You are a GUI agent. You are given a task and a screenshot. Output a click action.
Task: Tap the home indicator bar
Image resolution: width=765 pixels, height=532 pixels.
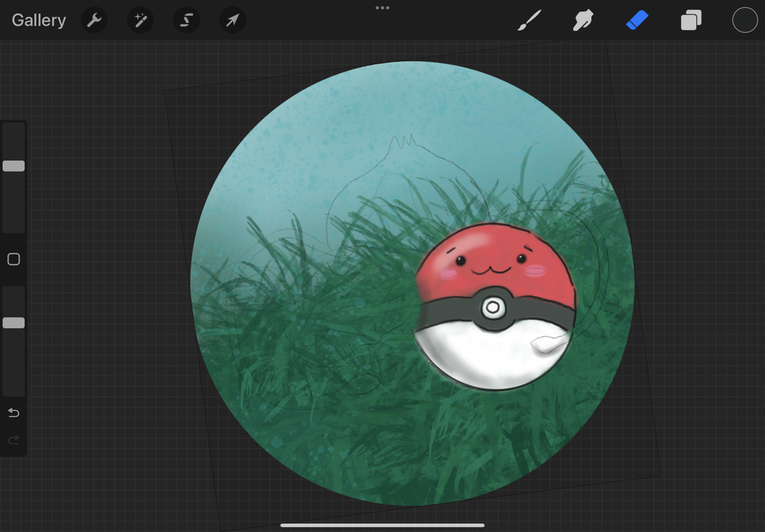382,525
